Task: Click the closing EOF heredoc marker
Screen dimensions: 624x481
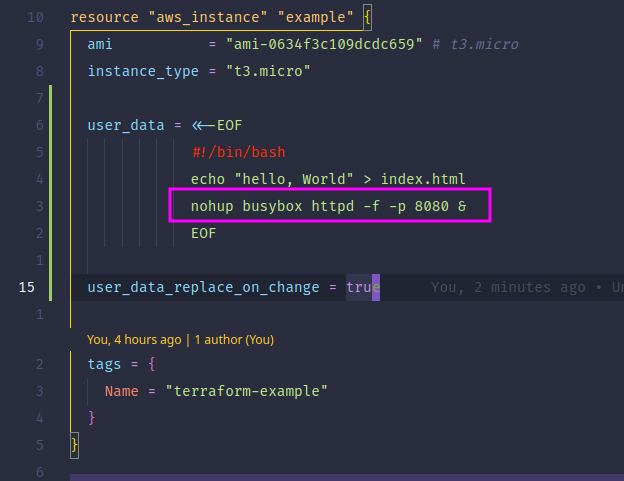Action: coord(204,233)
